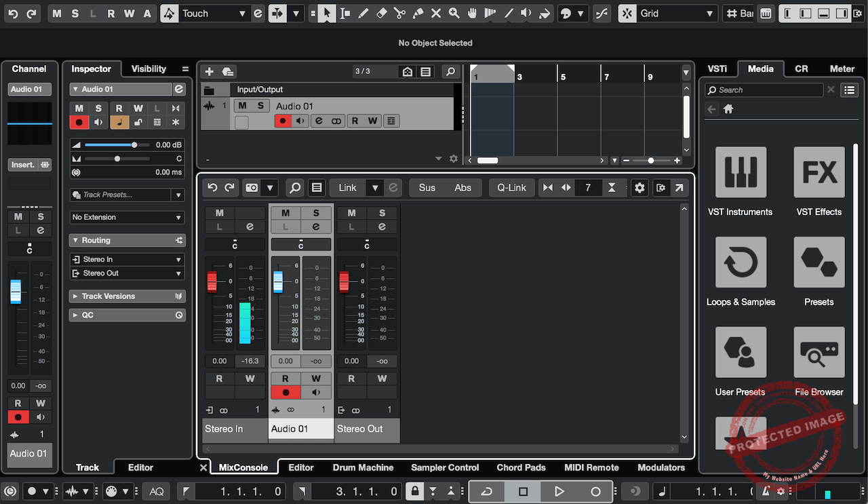The height and width of the screenshot is (504, 868).
Task: Toggle Cycle loop in transport bar
Action: point(487,491)
